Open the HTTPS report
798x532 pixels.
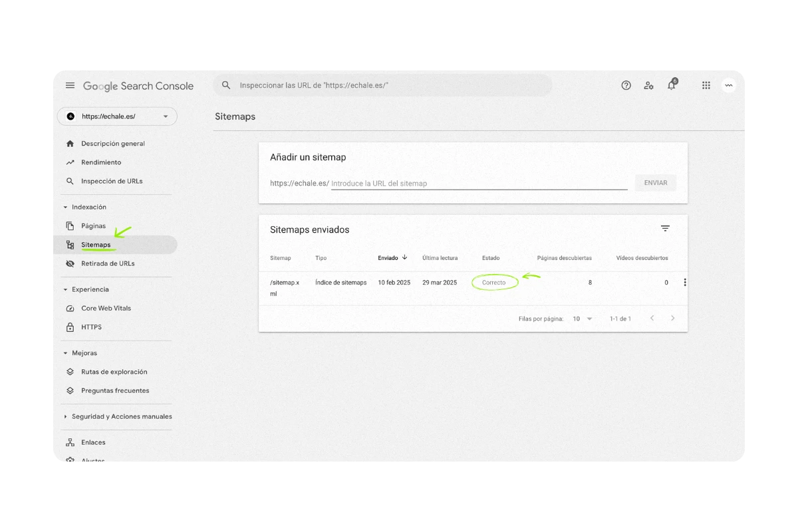(x=92, y=327)
